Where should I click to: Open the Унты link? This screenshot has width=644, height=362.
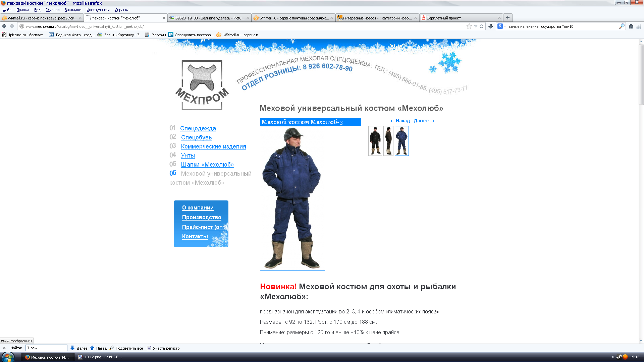click(188, 156)
